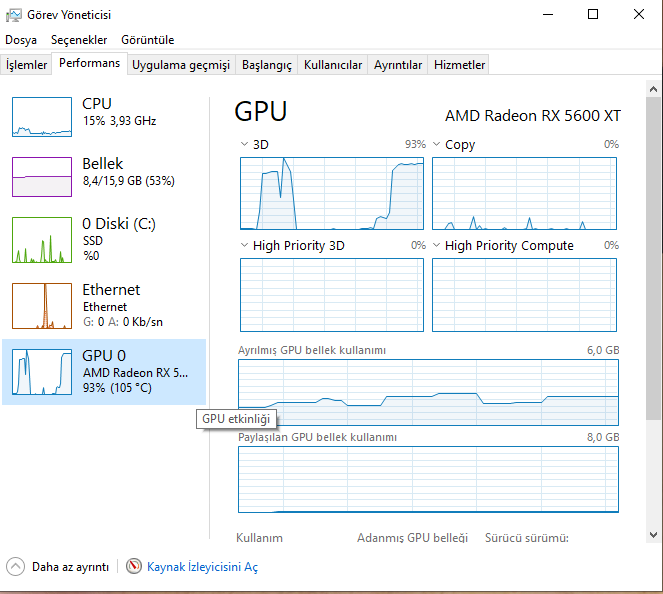The height and width of the screenshot is (594, 663).
Task: Click the Paylaşılan GPU bellek kullanımı graph
Action: (x=428, y=479)
